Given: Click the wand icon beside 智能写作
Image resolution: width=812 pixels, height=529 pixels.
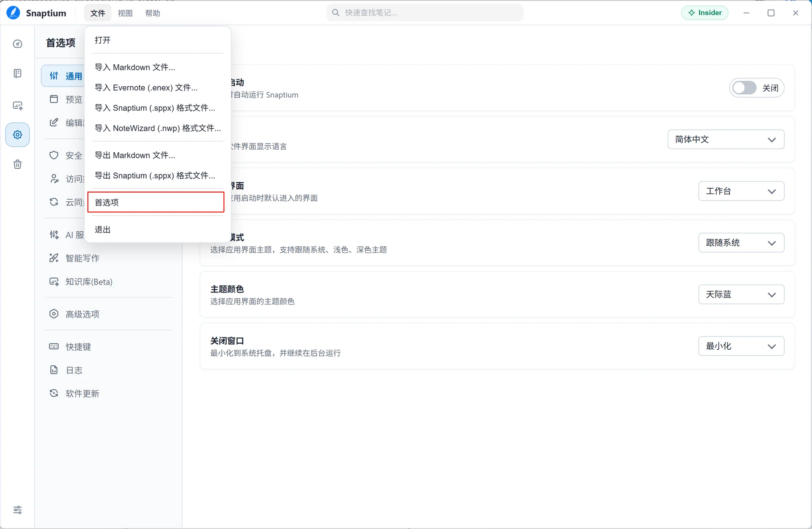Looking at the screenshot, I should click(x=54, y=258).
